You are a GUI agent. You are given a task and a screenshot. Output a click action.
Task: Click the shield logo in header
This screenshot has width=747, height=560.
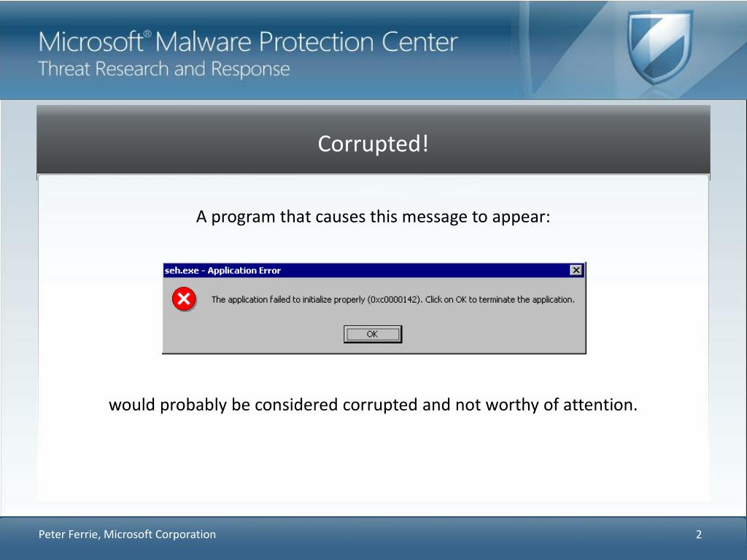(659, 46)
